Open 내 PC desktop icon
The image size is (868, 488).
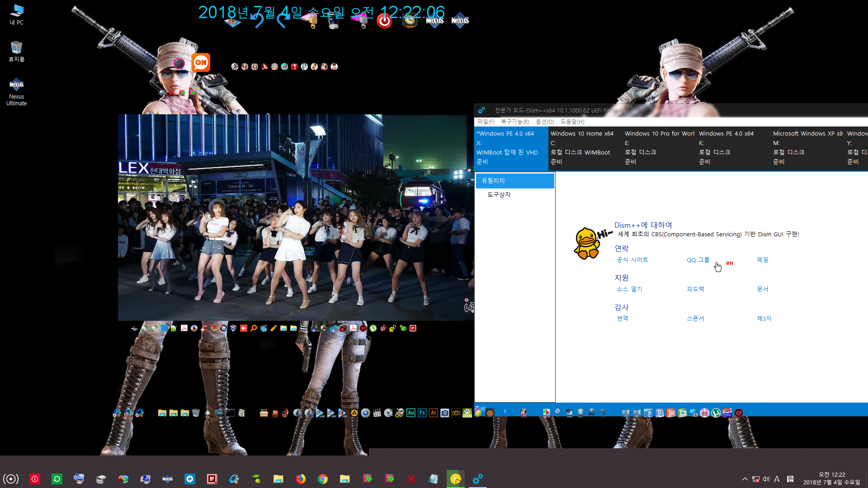point(17,14)
